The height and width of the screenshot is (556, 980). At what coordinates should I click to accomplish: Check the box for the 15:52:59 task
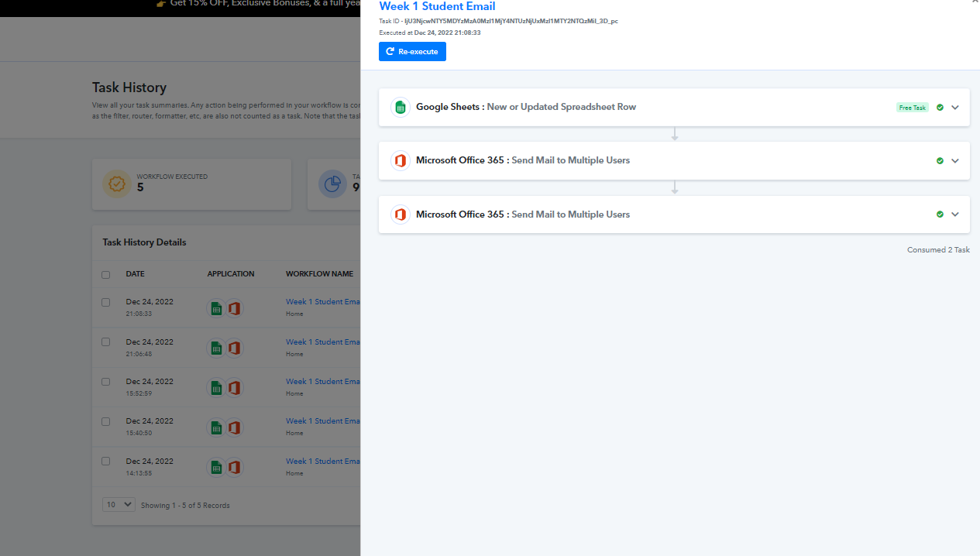click(x=106, y=382)
